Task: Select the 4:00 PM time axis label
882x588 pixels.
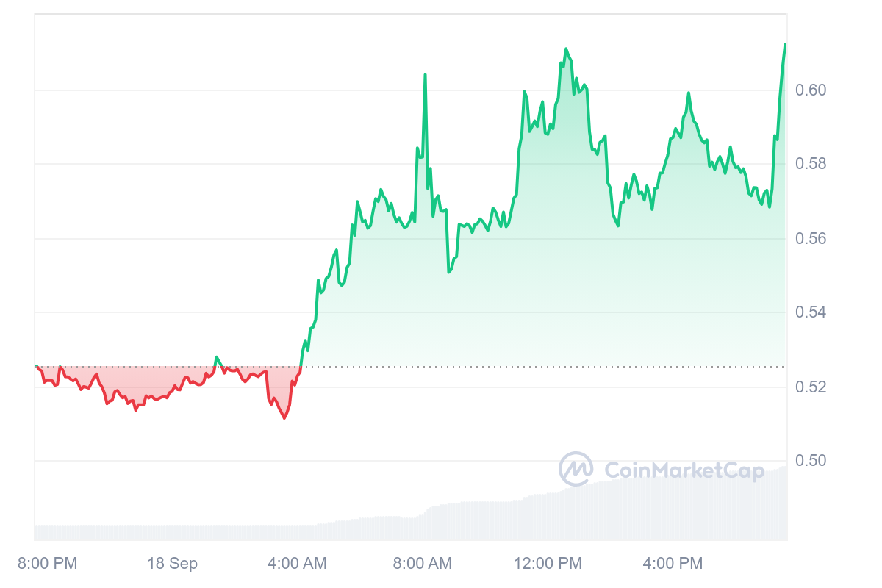Action: click(x=673, y=564)
